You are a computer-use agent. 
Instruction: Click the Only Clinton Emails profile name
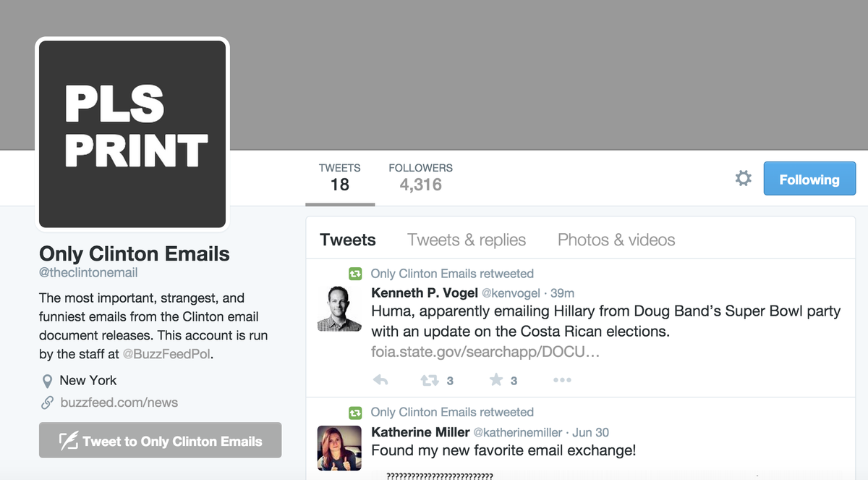point(135,254)
